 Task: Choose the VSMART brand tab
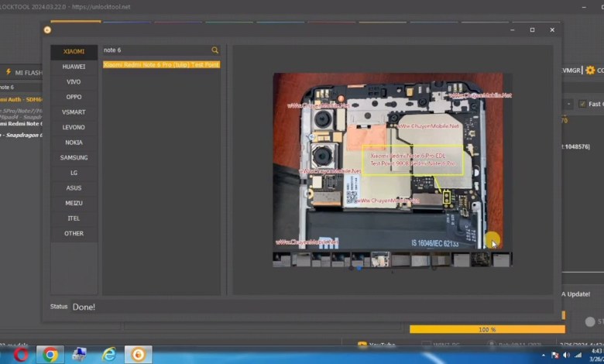point(74,112)
